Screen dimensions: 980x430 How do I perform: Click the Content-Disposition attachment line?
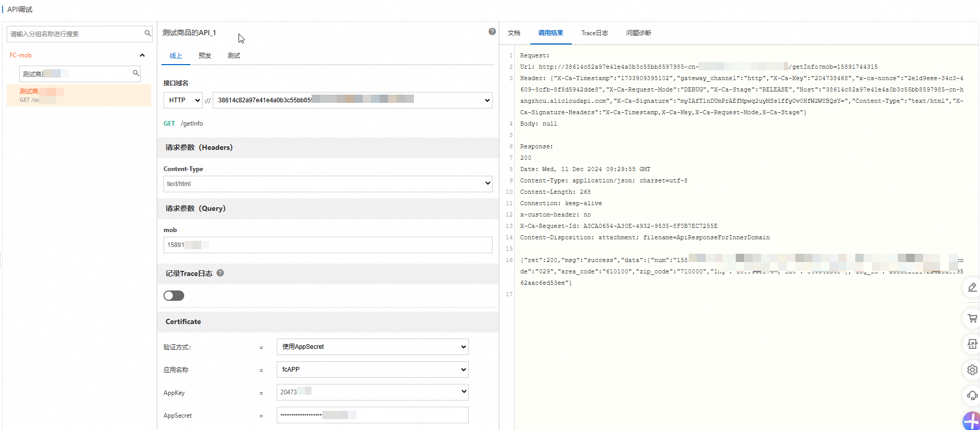pos(645,238)
